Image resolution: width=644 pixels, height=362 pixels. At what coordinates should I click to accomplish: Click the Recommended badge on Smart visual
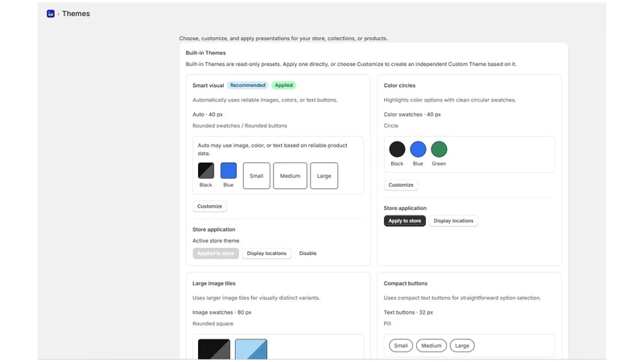coord(248,85)
